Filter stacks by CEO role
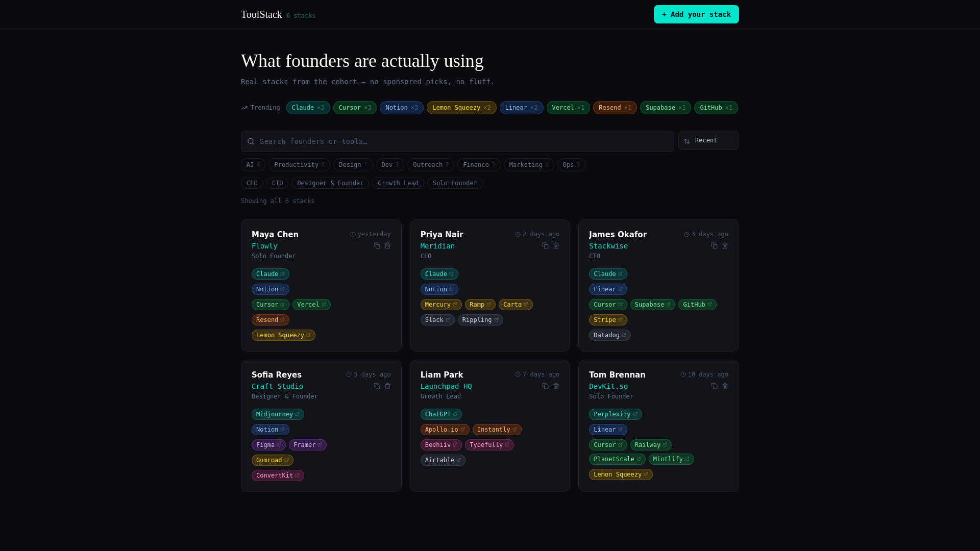Image resolution: width=980 pixels, height=551 pixels. pos(252,183)
